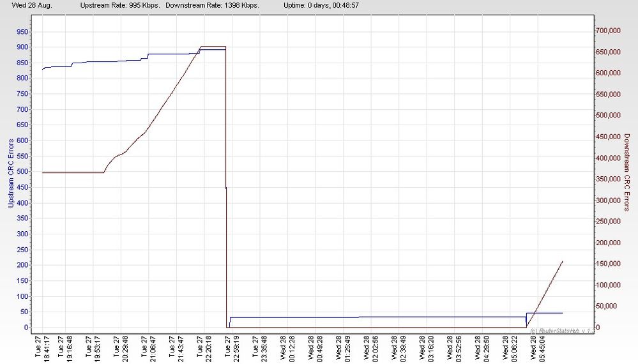Click the 'Tue 27 19:16:48' time label

point(65,349)
